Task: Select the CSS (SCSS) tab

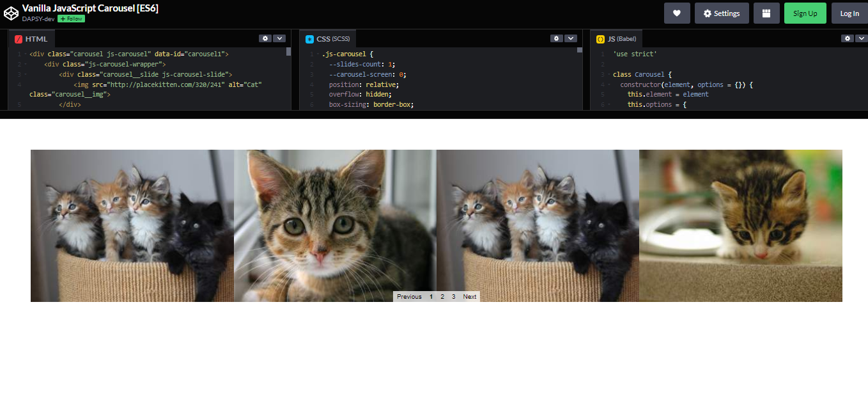Action: click(328, 38)
